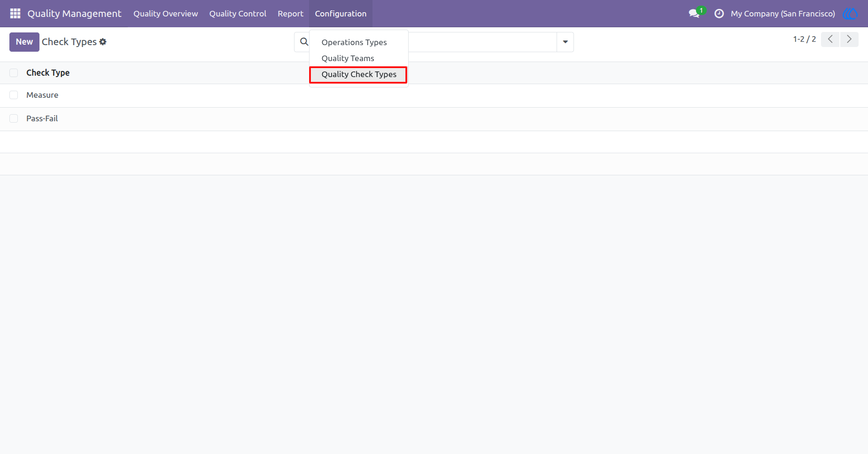Tick the Pass-Fail row checkbox

[14, 118]
